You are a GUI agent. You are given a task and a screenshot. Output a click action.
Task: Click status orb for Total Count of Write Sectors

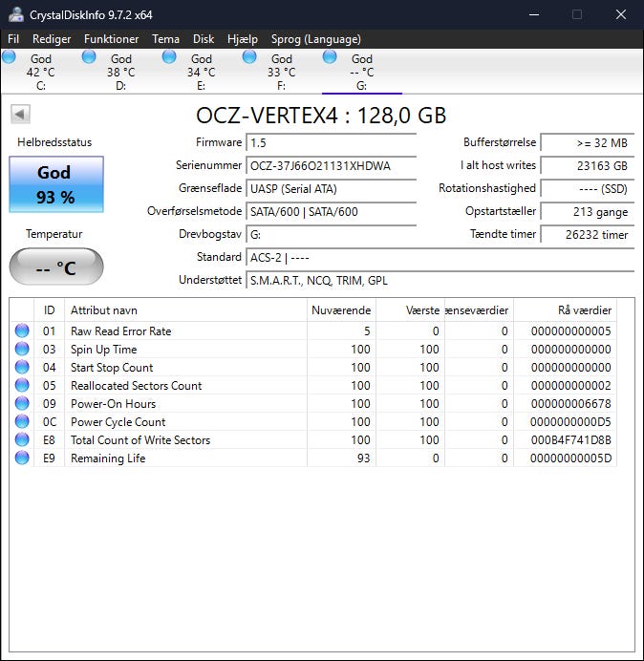(x=22, y=439)
